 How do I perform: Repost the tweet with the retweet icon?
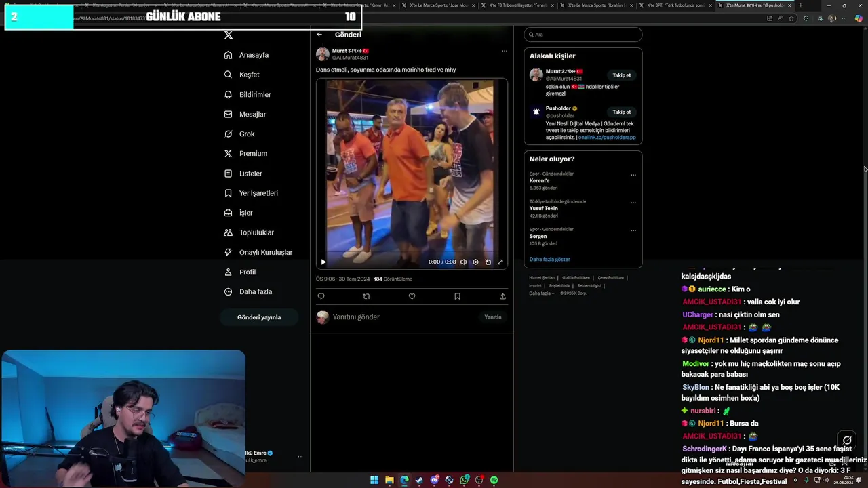pos(367,296)
